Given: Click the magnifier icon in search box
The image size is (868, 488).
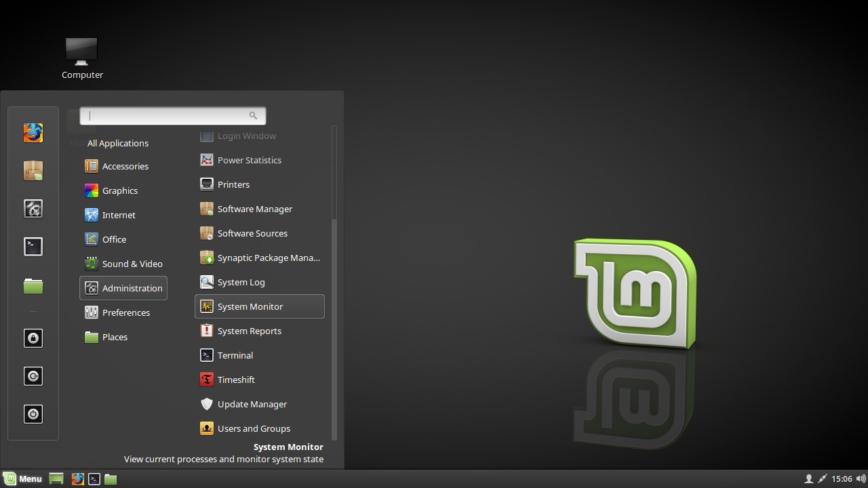Looking at the screenshot, I should pyautogui.click(x=253, y=116).
